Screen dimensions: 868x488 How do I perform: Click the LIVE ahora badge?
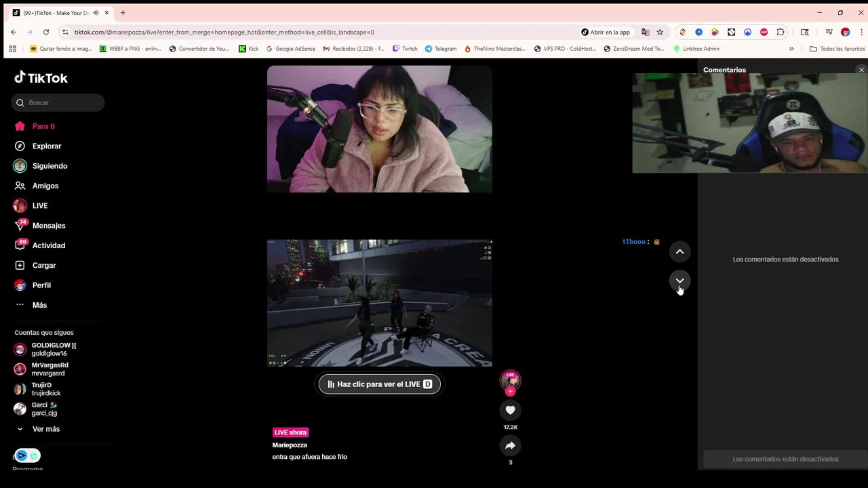290,432
